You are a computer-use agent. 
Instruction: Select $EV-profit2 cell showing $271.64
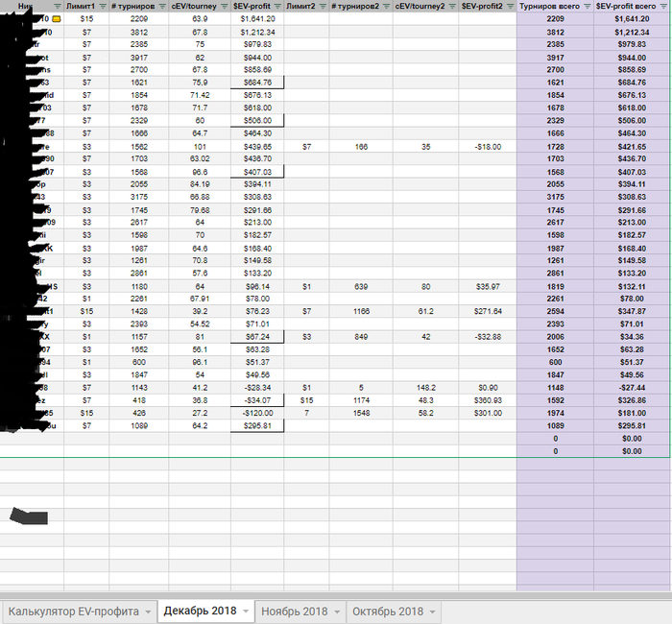click(488, 311)
